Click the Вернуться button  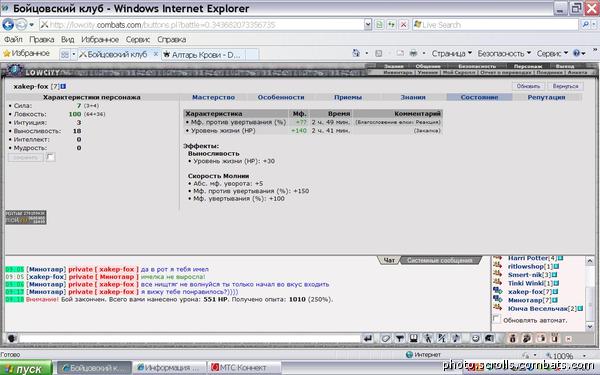point(565,86)
